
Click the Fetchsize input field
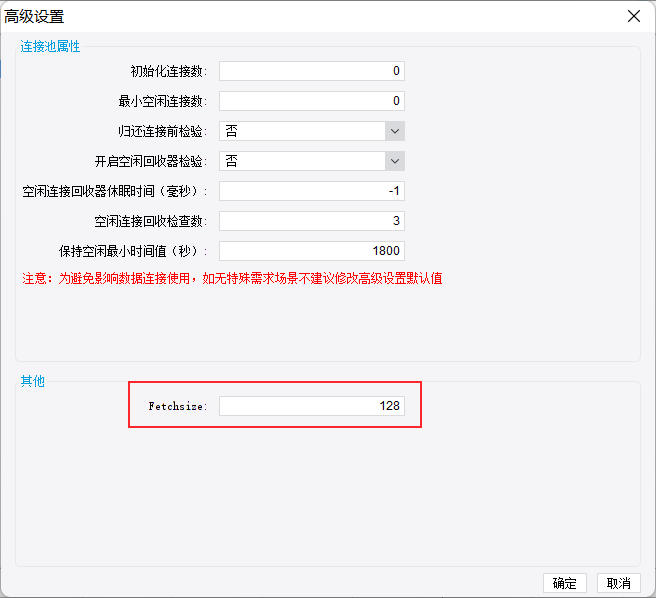tap(312, 406)
